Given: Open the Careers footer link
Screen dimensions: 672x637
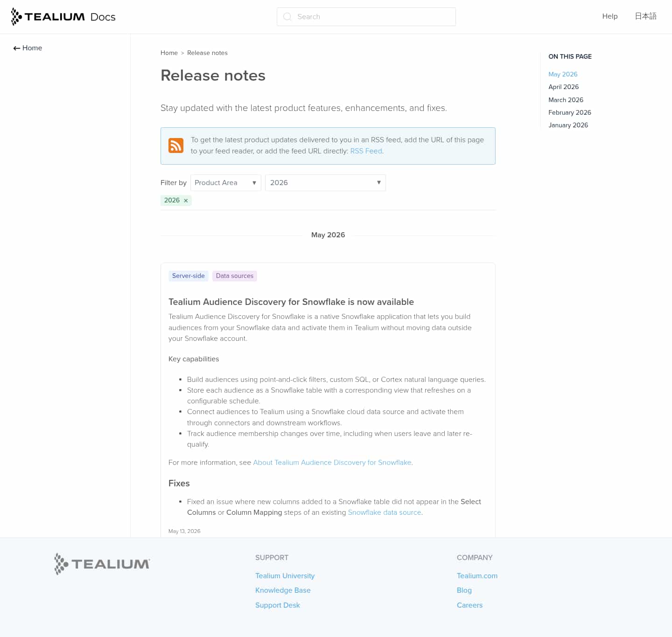Looking at the screenshot, I should tap(469, 605).
